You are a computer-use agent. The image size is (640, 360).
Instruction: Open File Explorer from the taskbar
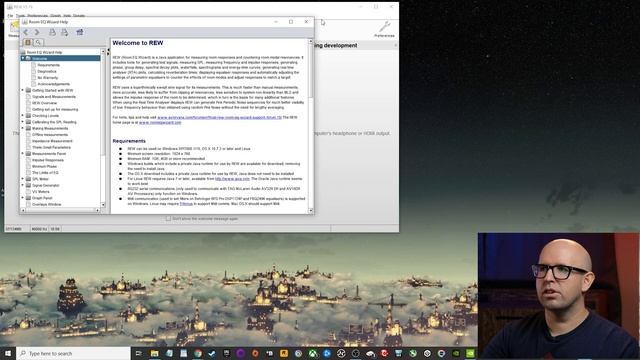click(154, 353)
